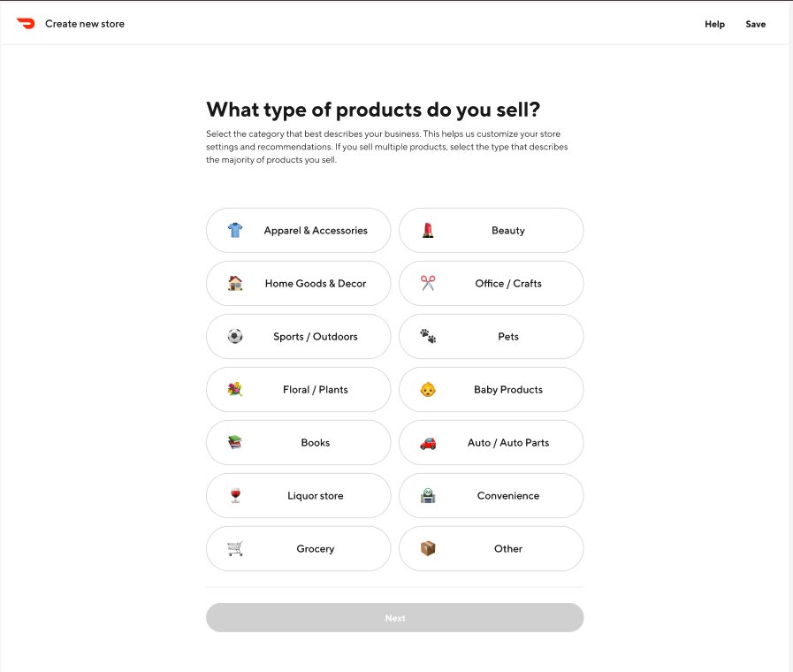This screenshot has width=793, height=672.
Task: Click the baby face icon on Baby Products
Action: tap(428, 389)
